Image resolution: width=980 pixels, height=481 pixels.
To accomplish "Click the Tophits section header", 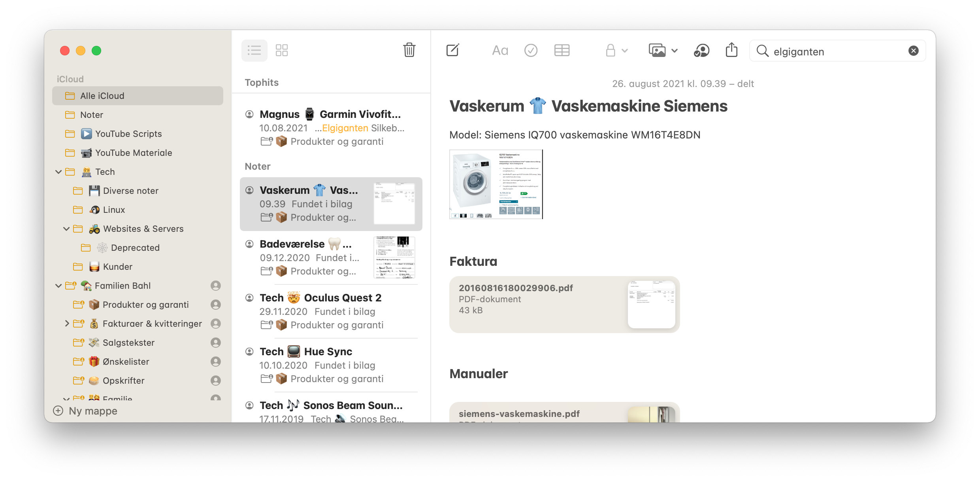I will pos(262,82).
